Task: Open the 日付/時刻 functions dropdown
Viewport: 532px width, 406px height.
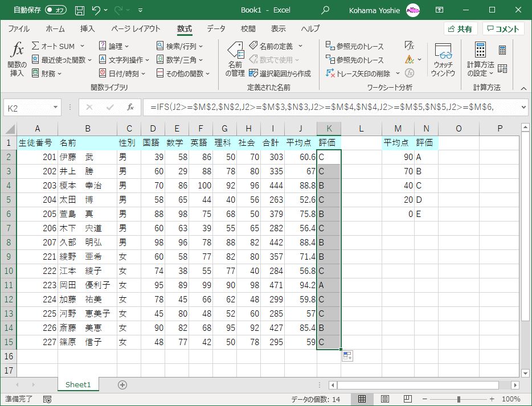Action: 122,73
